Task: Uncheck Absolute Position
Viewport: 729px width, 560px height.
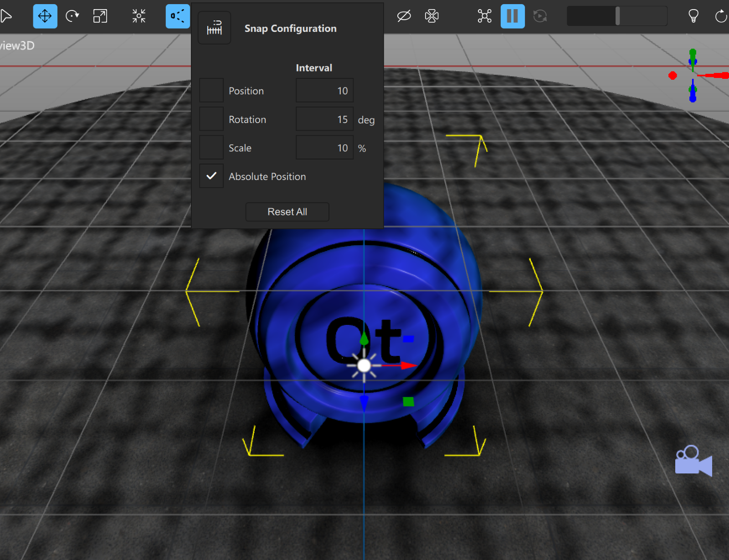Action: point(211,176)
